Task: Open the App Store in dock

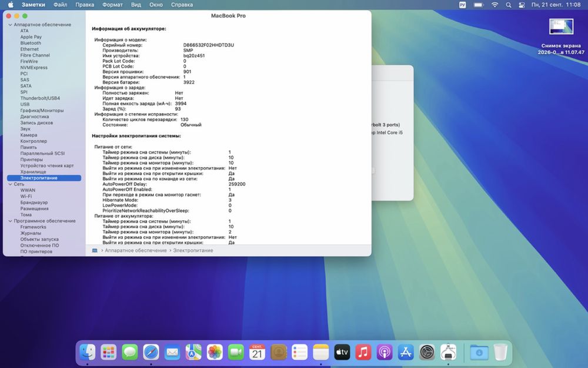Action: click(406, 352)
